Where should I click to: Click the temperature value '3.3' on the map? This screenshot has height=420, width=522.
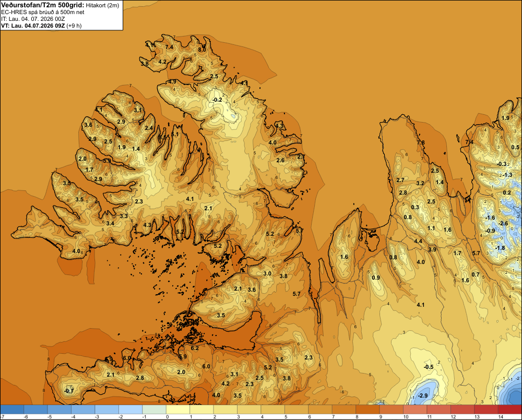(x=124, y=217)
